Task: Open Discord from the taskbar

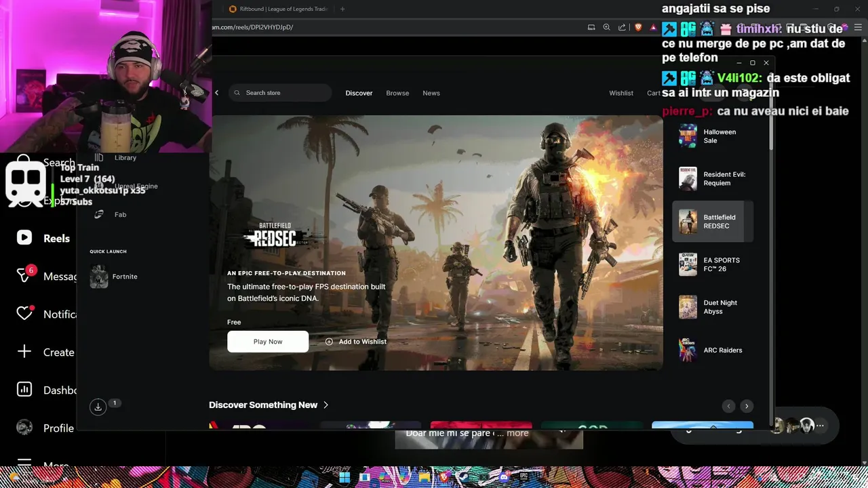Action: click(504, 477)
